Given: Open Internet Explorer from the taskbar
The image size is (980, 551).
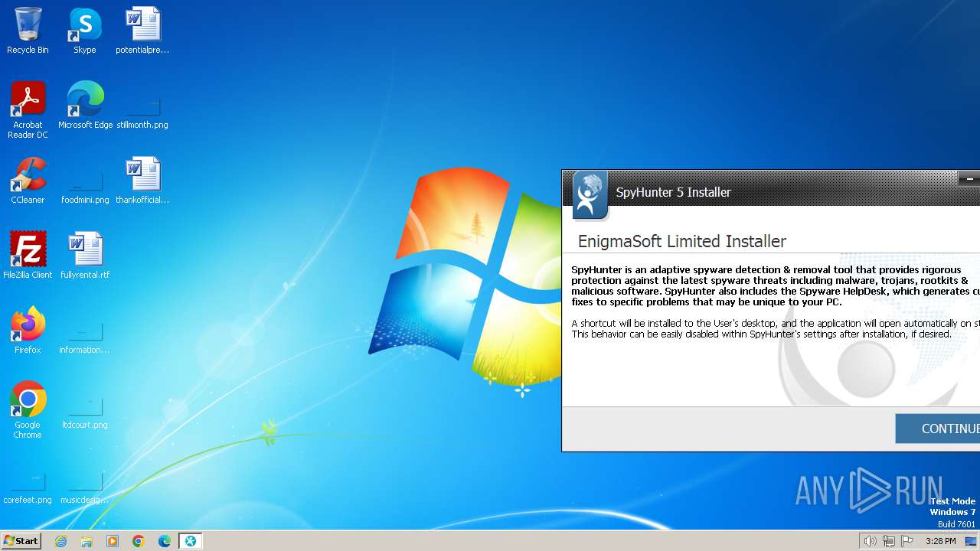Looking at the screenshot, I should pos(61,541).
